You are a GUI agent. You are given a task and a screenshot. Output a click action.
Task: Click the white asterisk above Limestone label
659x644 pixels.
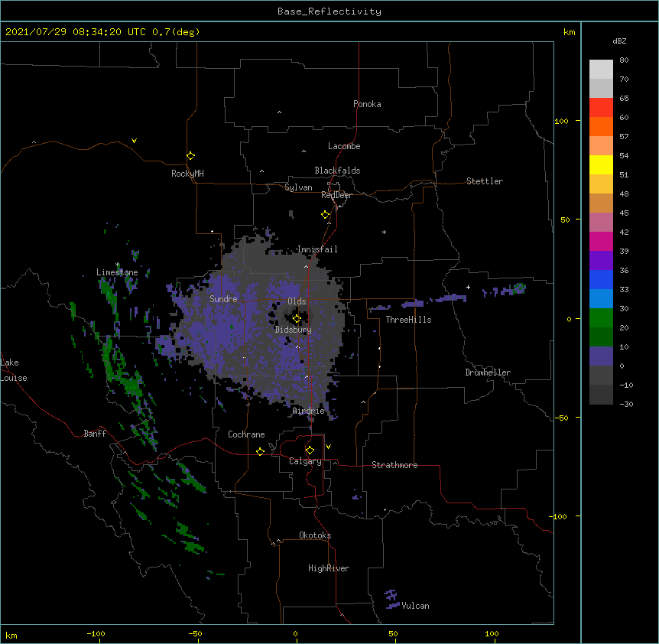[x=118, y=265]
